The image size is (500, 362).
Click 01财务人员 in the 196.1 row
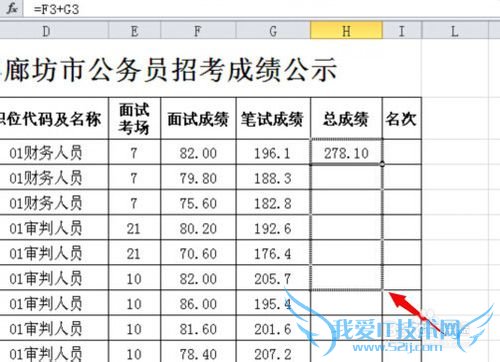(x=46, y=152)
